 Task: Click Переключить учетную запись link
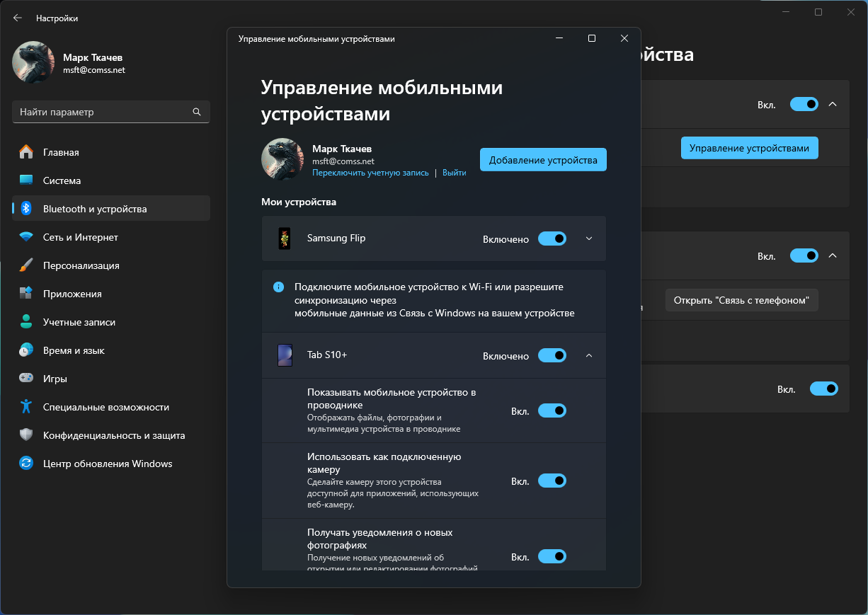pyautogui.click(x=370, y=173)
